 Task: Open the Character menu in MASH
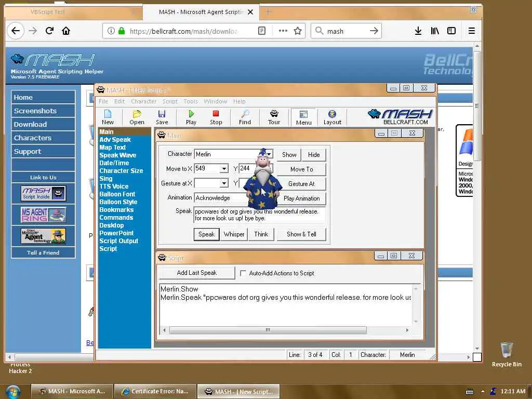click(143, 101)
